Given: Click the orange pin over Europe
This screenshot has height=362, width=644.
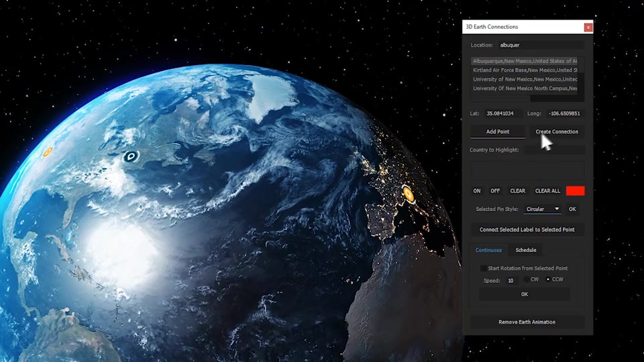Looking at the screenshot, I should pyautogui.click(x=409, y=193).
